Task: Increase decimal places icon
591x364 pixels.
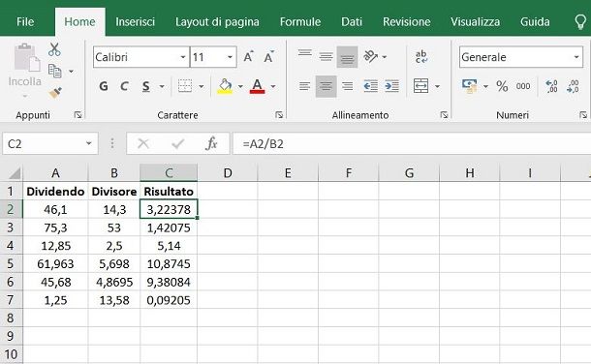Action: pyautogui.click(x=551, y=86)
